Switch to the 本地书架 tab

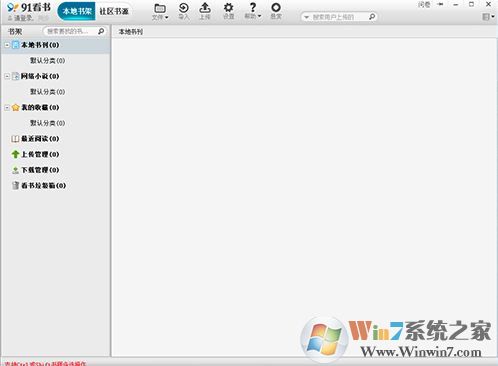coord(77,11)
